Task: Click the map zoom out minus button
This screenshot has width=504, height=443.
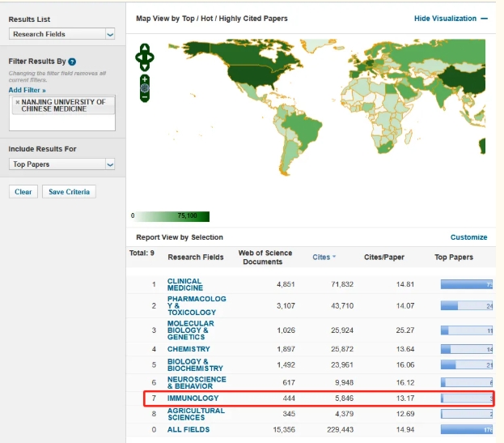Action: click(145, 98)
